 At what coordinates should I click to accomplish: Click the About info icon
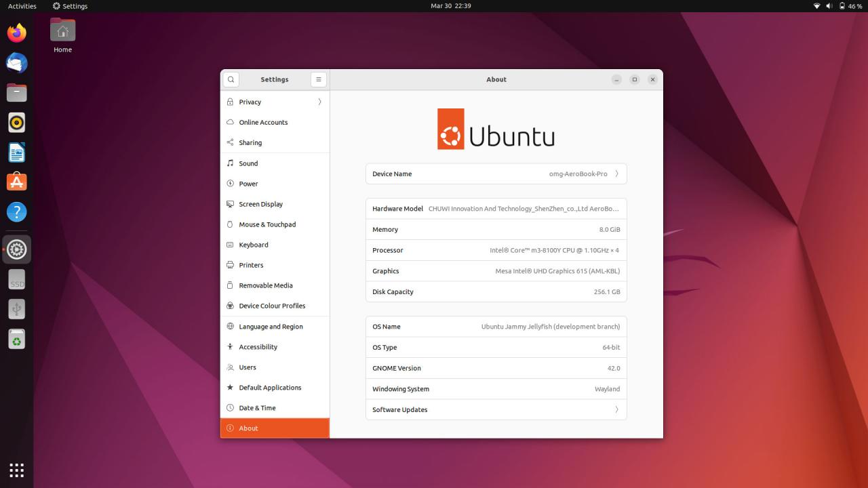230,428
